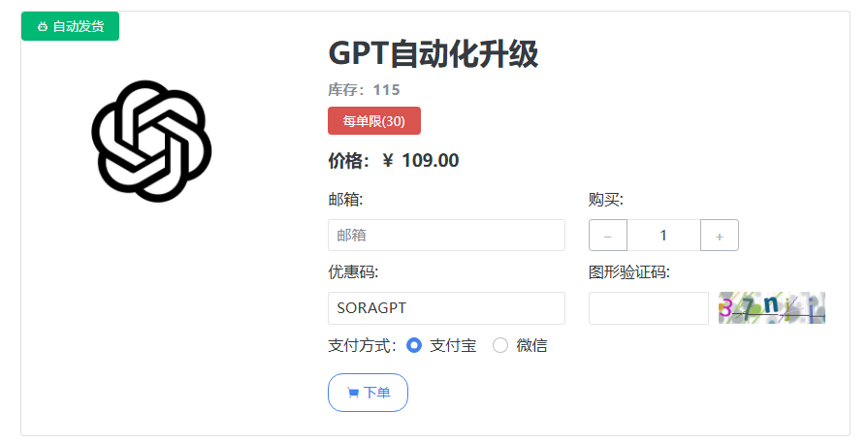
Task: Click the 支付宝 label text
Action: coord(453,345)
